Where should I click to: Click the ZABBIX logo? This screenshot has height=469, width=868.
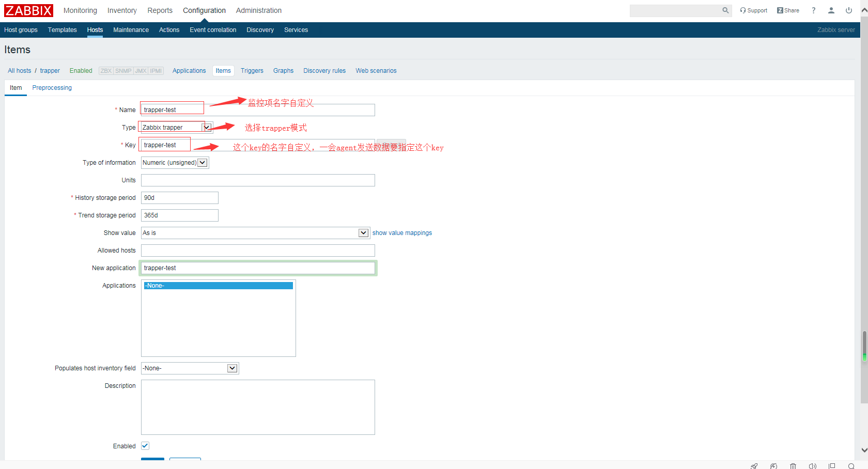[29, 10]
